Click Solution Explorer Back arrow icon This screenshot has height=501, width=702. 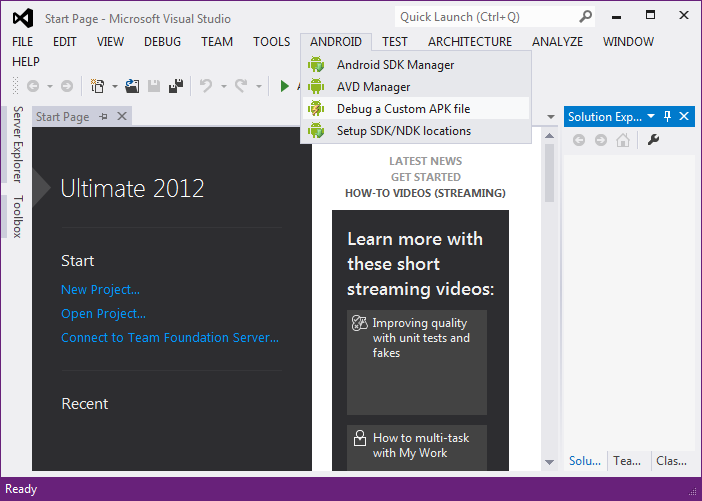pyautogui.click(x=579, y=140)
